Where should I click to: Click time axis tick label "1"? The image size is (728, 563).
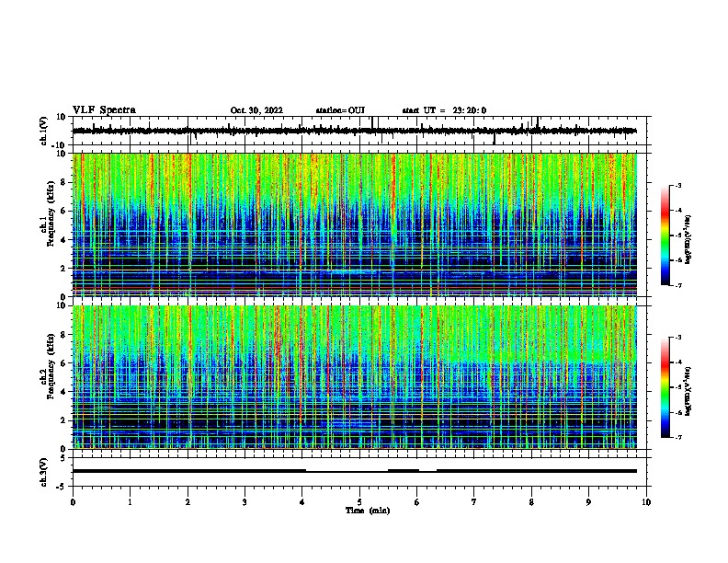pyautogui.click(x=130, y=502)
